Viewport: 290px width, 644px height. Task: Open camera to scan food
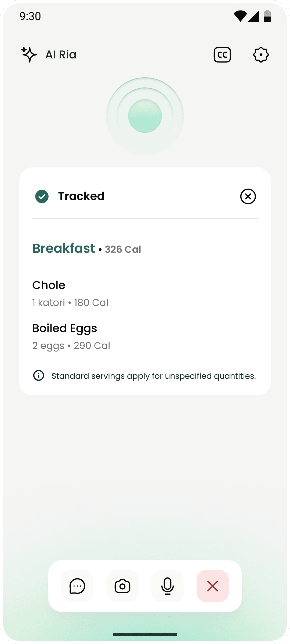122,586
